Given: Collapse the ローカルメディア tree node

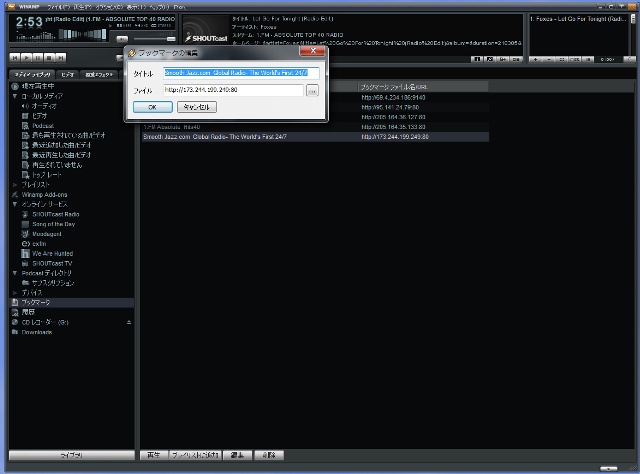Looking at the screenshot, I should tap(15, 96).
